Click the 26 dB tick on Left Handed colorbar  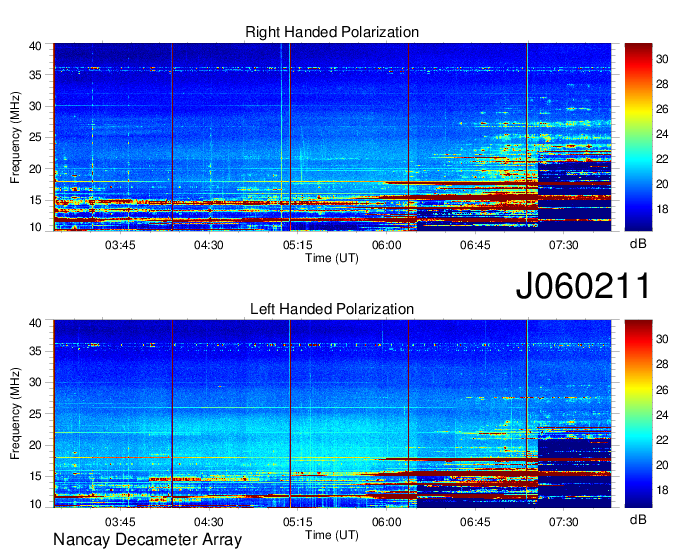click(x=662, y=390)
